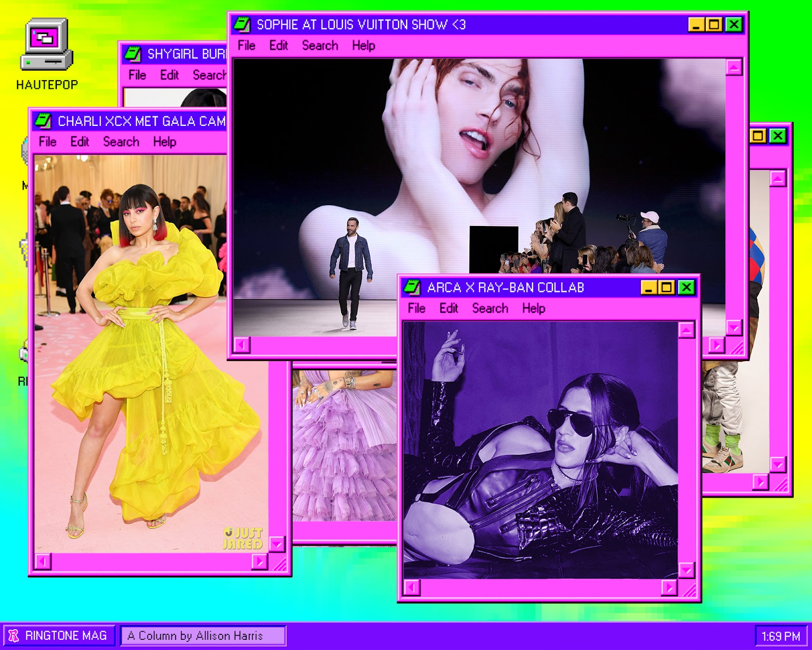Screen dimensions: 812x650
Task: Open the File menu in the SHYGIRL window
Action: point(138,75)
